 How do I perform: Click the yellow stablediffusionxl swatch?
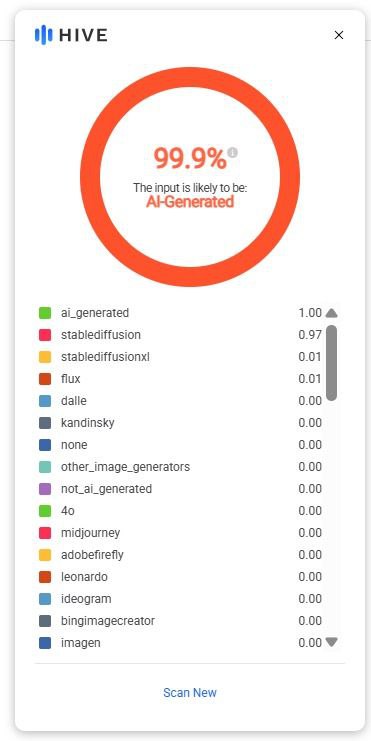point(45,357)
